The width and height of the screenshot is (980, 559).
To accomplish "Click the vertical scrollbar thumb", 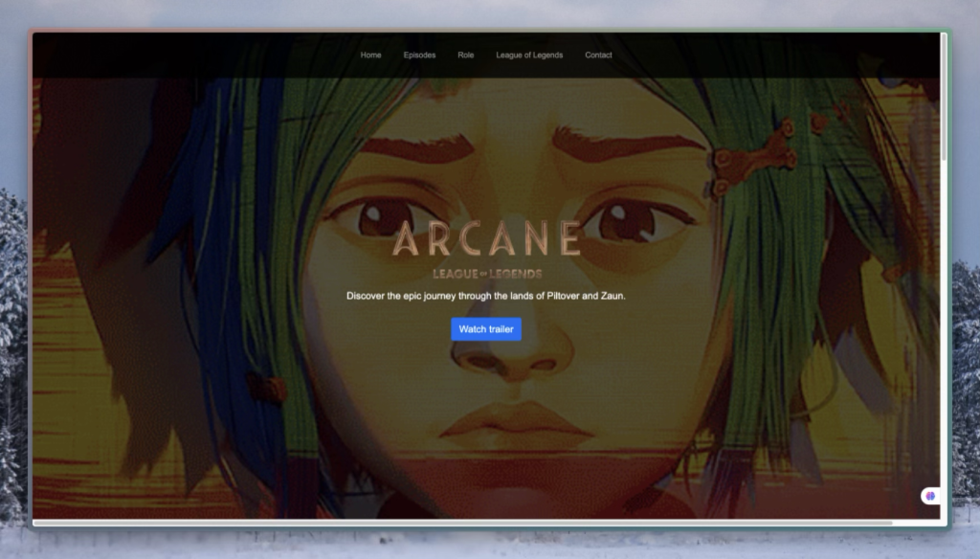I will tap(944, 97).
